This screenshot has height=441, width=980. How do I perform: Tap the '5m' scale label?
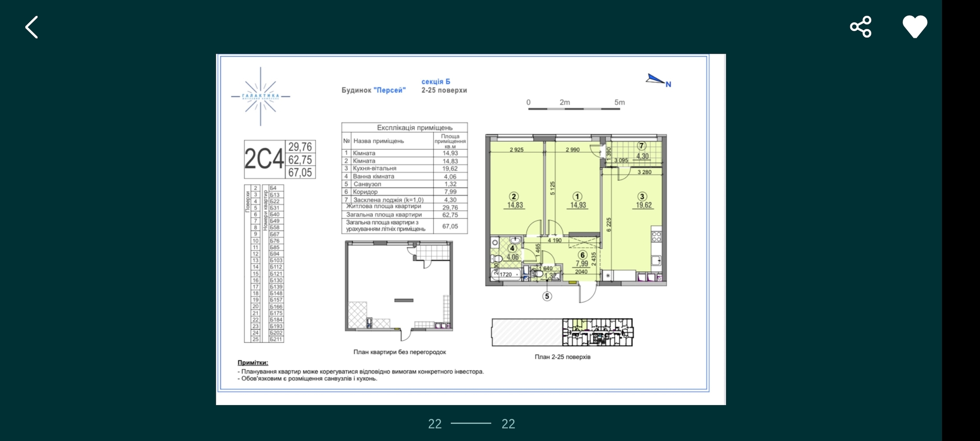(619, 102)
